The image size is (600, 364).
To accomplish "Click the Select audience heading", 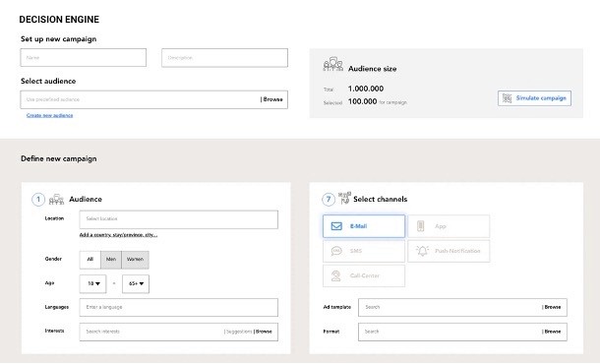I will click(x=48, y=81).
